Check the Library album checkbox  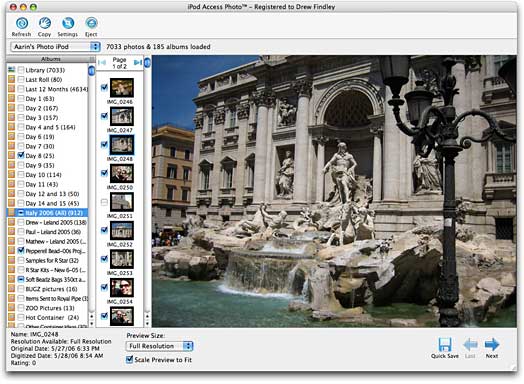[21, 70]
